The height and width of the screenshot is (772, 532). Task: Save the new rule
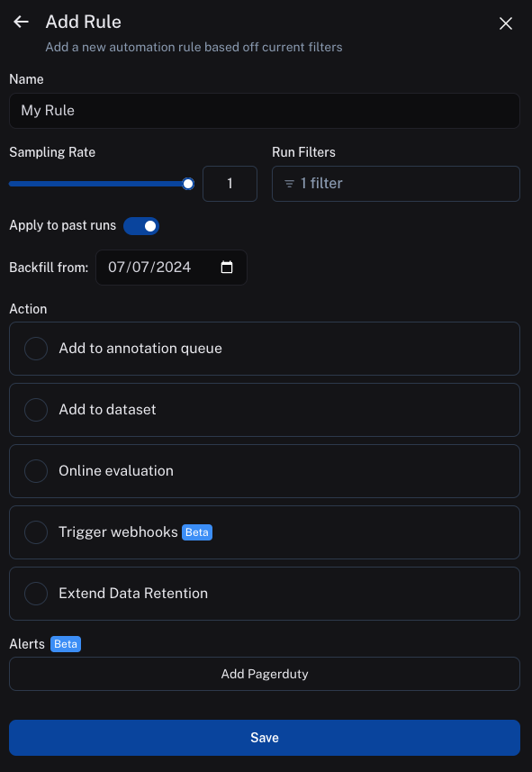pyautogui.click(x=265, y=738)
